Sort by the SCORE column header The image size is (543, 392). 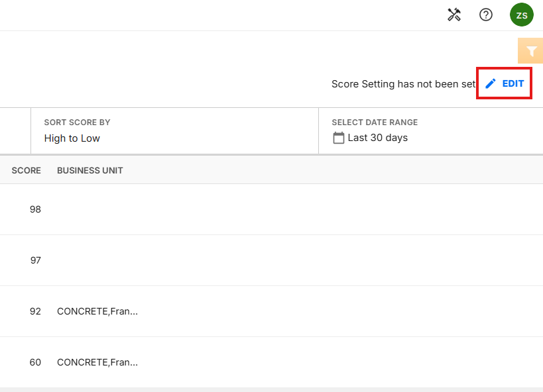[x=26, y=170]
